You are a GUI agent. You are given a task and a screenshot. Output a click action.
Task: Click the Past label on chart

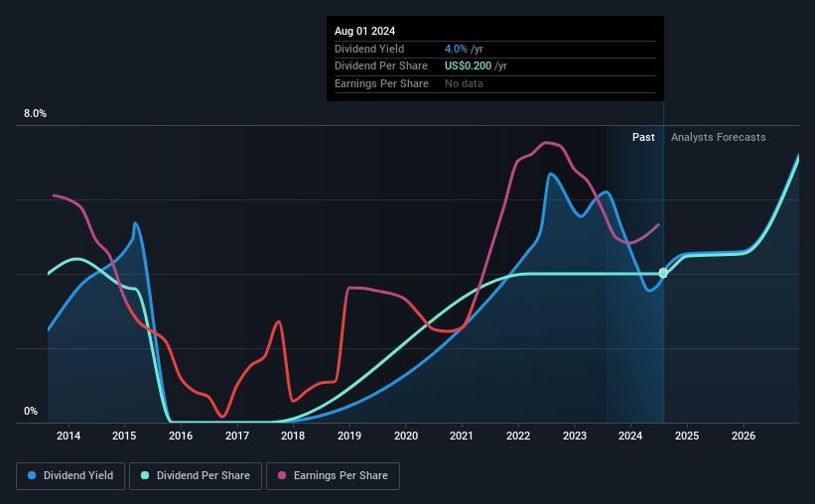pyautogui.click(x=643, y=137)
